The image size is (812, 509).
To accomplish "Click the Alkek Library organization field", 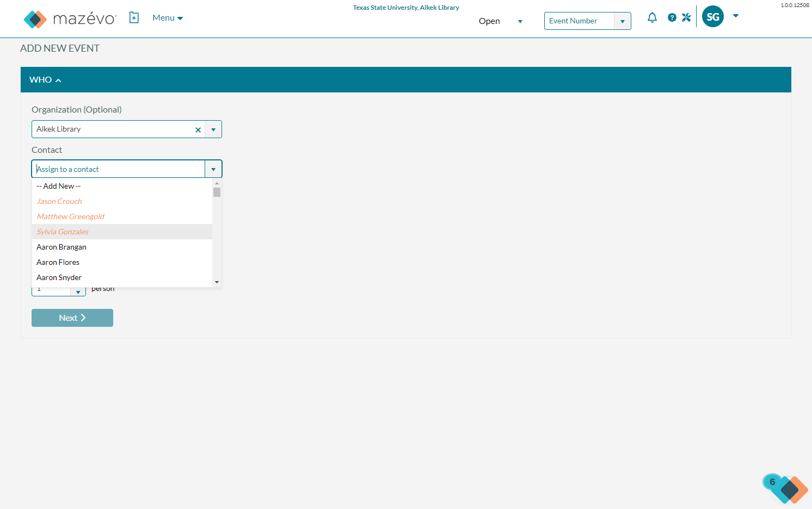I will click(113, 129).
